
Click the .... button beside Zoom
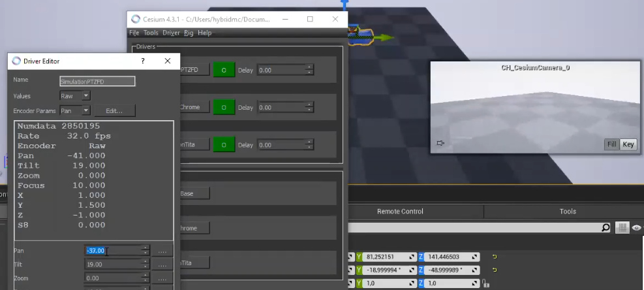pyautogui.click(x=162, y=278)
